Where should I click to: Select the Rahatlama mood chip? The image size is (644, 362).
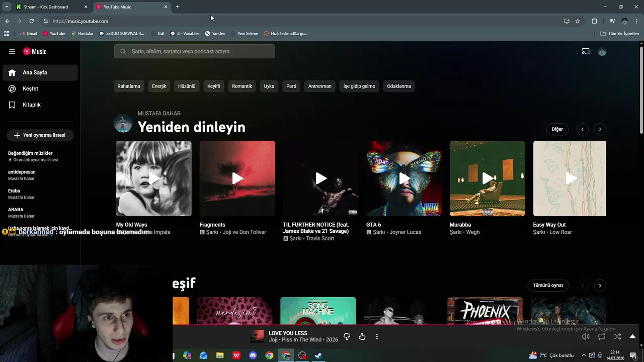pos(129,86)
